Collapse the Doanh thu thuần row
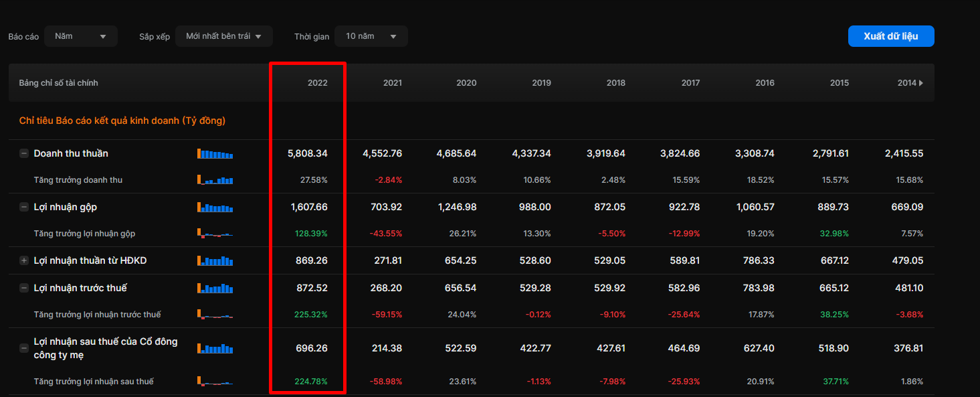Screen dimensions: 980x397 24,153
